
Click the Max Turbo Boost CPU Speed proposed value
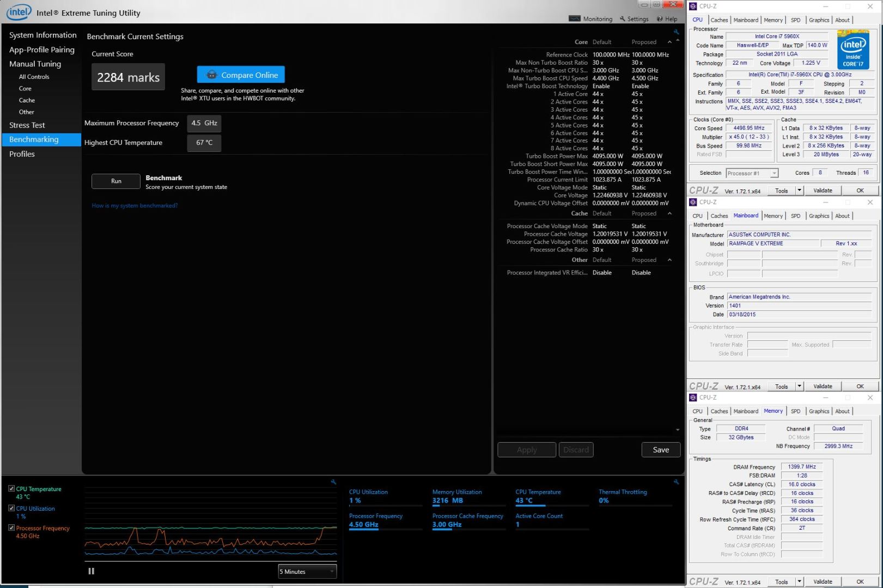pyautogui.click(x=645, y=78)
